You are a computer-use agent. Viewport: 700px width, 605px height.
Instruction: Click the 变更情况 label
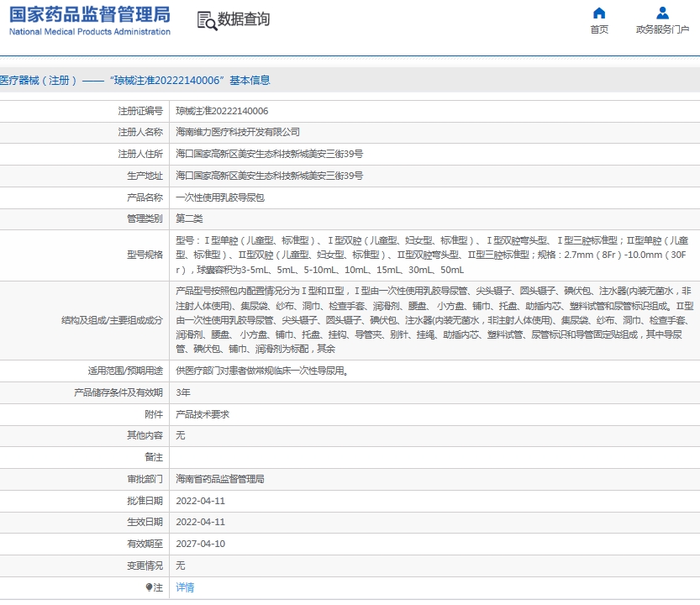click(x=145, y=566)
